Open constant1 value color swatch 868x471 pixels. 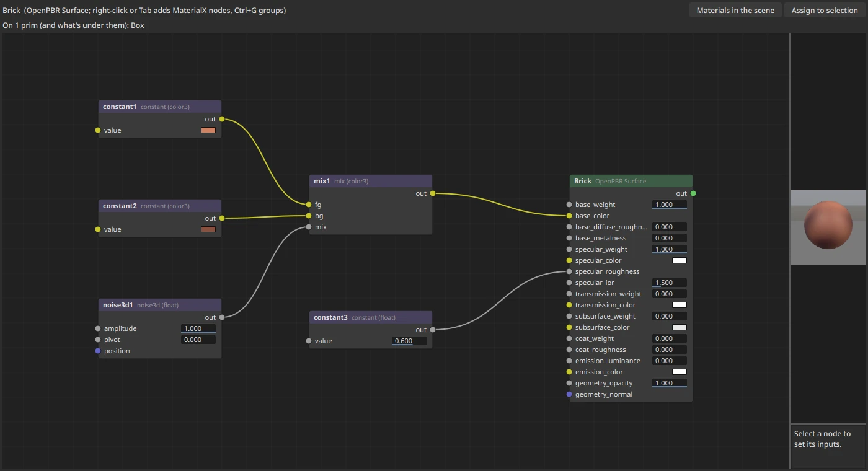click(208, 130)
